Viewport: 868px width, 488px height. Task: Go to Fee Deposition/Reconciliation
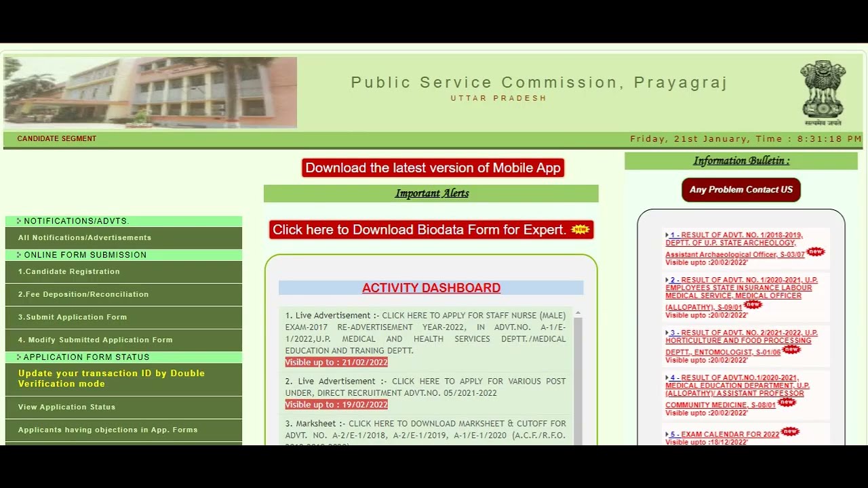coord(123,294)
